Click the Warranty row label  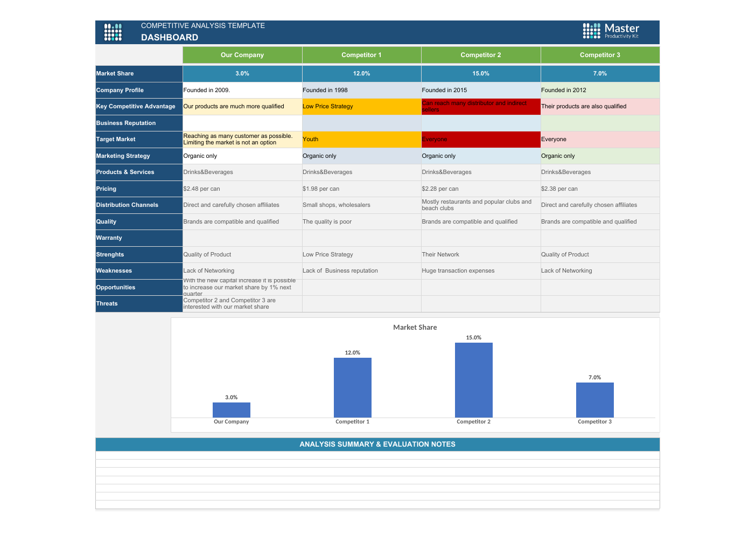(x=139, y=238)
